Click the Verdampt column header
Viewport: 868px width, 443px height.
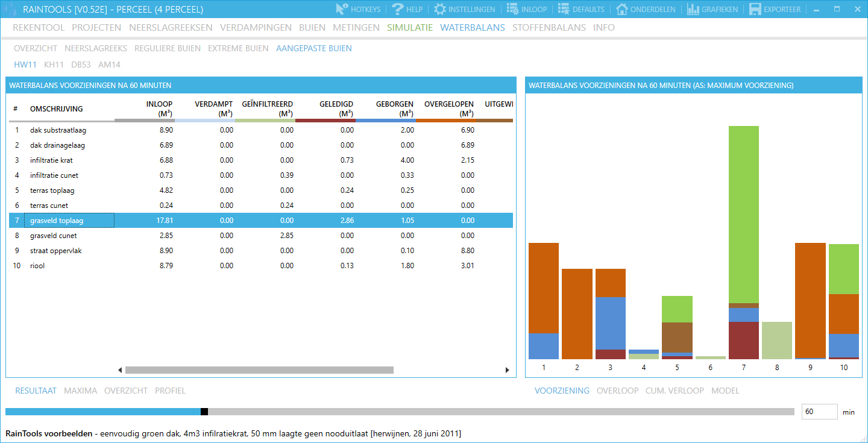coord(205,108)
